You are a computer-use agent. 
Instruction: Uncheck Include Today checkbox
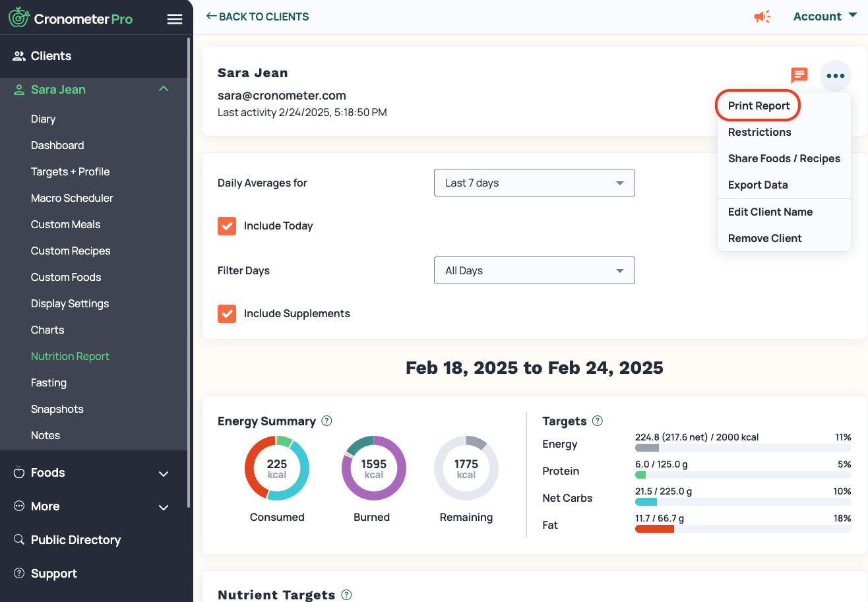pos(227,226)
